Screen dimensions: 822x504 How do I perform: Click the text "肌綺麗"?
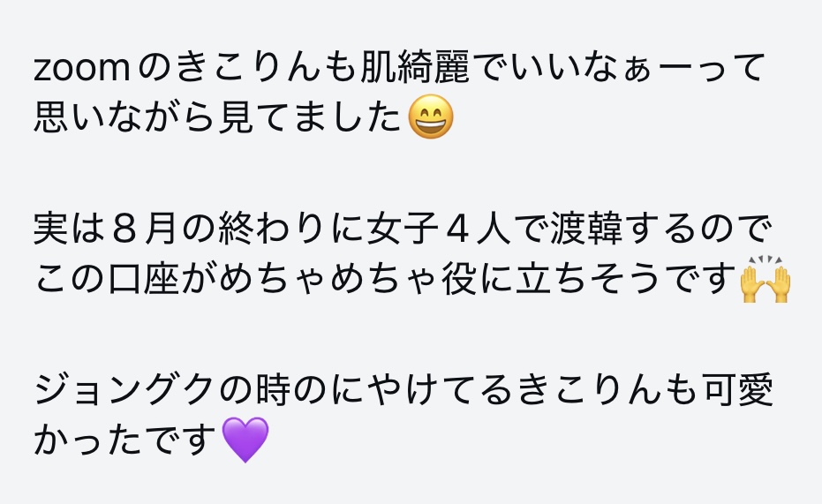(415, 67)
